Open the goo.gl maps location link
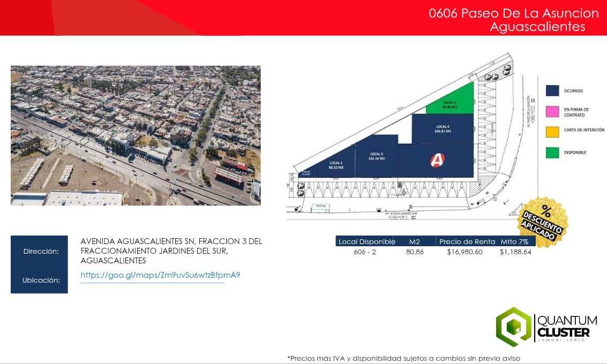 160,275
